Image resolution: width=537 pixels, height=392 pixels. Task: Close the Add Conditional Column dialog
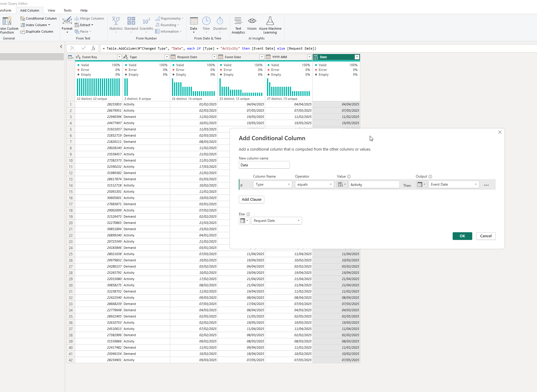[500, 132]
